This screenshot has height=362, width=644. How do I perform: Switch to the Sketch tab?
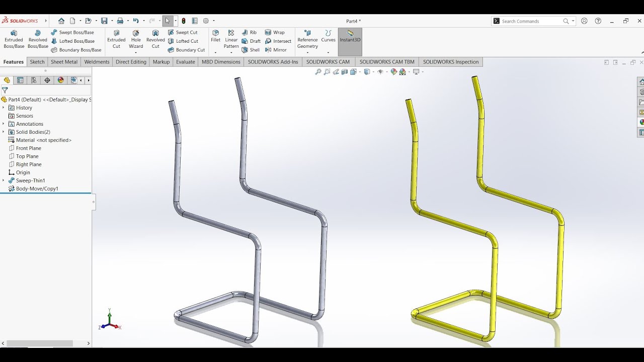point(37,62)
